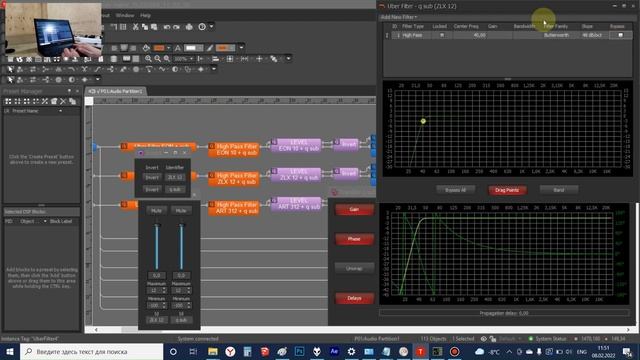Open After Effects from the taskbar
The height and width of the screenshot is (360, 640).
334,351
